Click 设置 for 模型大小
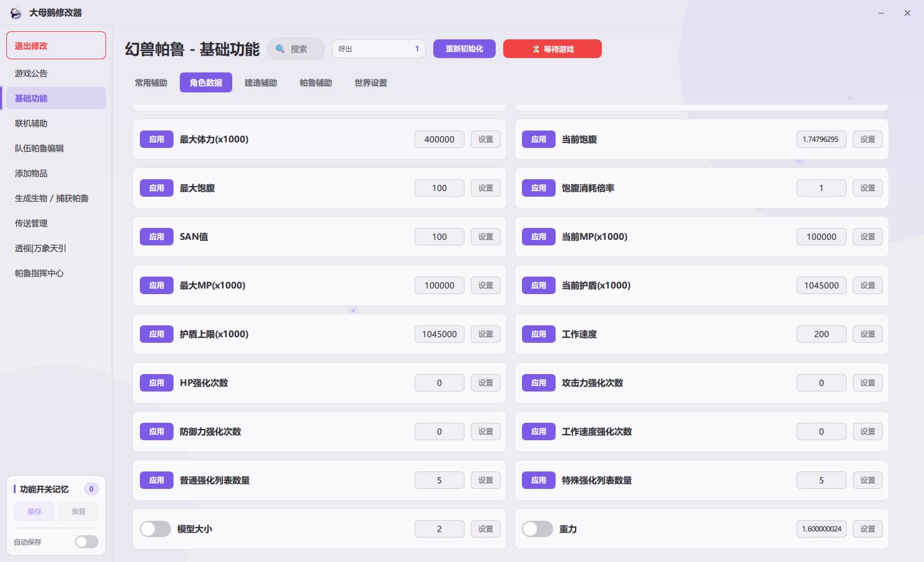 tap(486, 529)
